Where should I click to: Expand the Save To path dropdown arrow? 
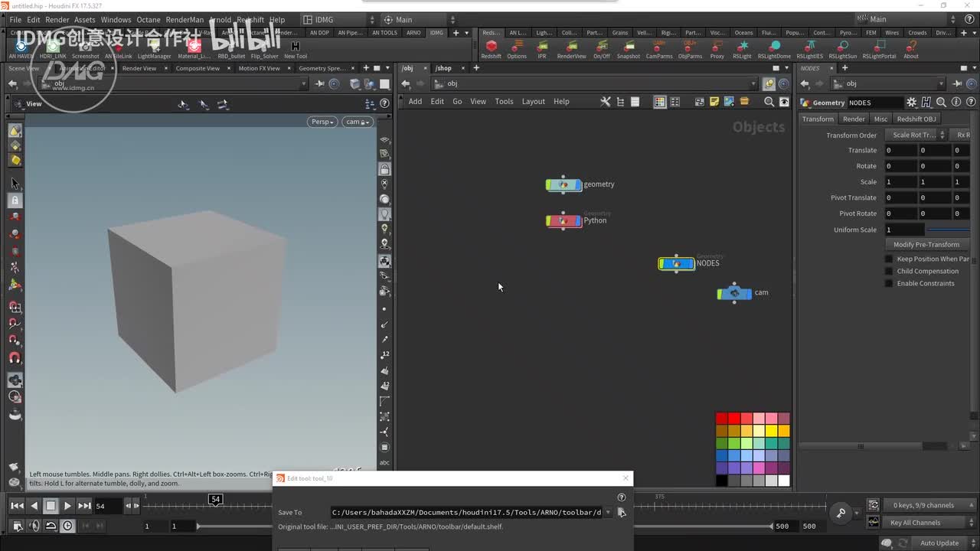tap(608, 513)
